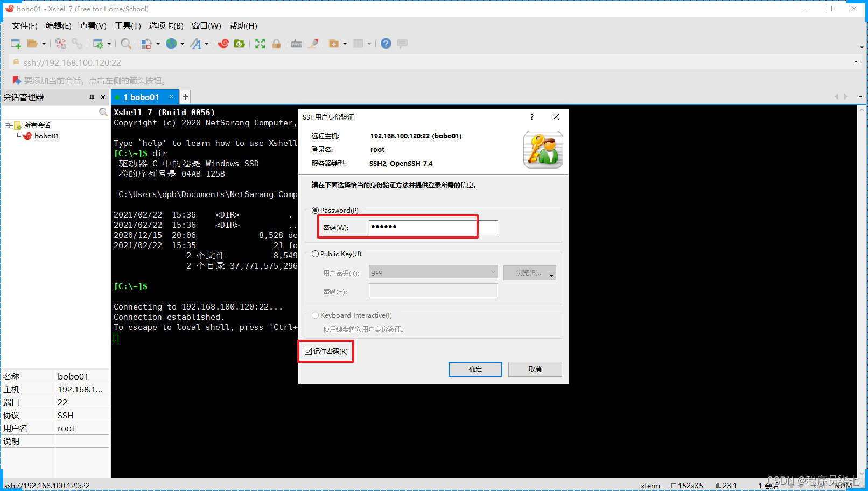Collapse the 所有会话 tree node
The image size is (868, 491).
click(8, 125)
